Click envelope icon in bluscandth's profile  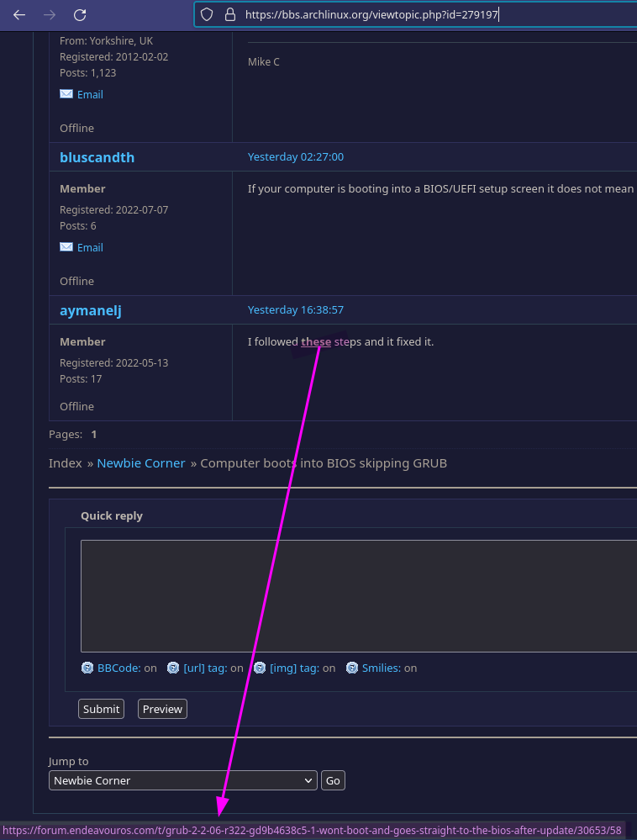coord(66,247)
